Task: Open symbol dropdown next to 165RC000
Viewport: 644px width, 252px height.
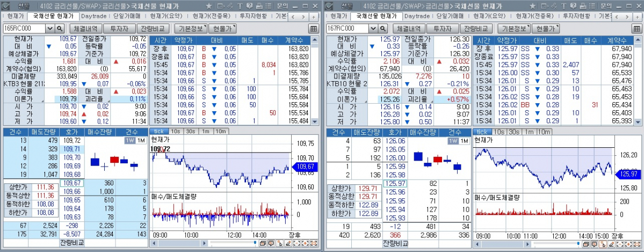Action: pyautogui.click(x=50, y=28)
